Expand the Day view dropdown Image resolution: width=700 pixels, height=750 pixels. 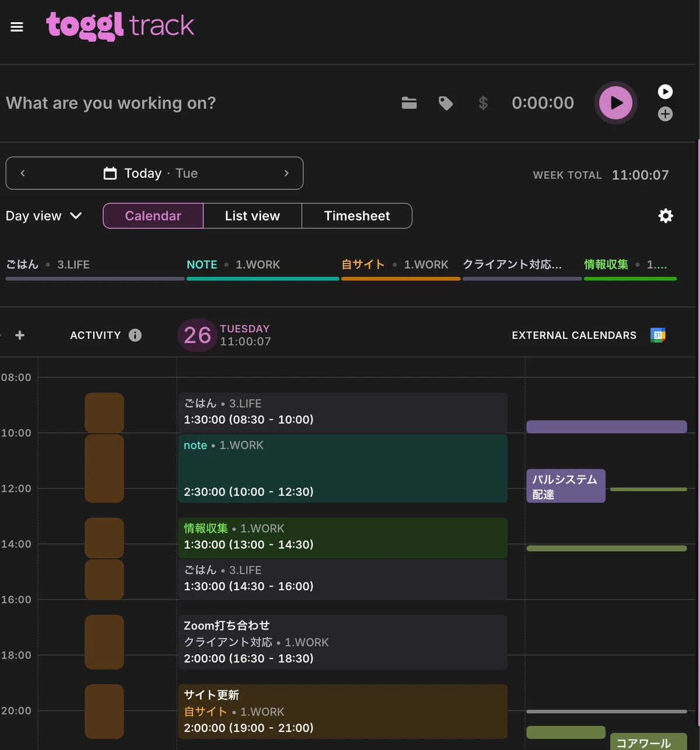pos(44,216)
